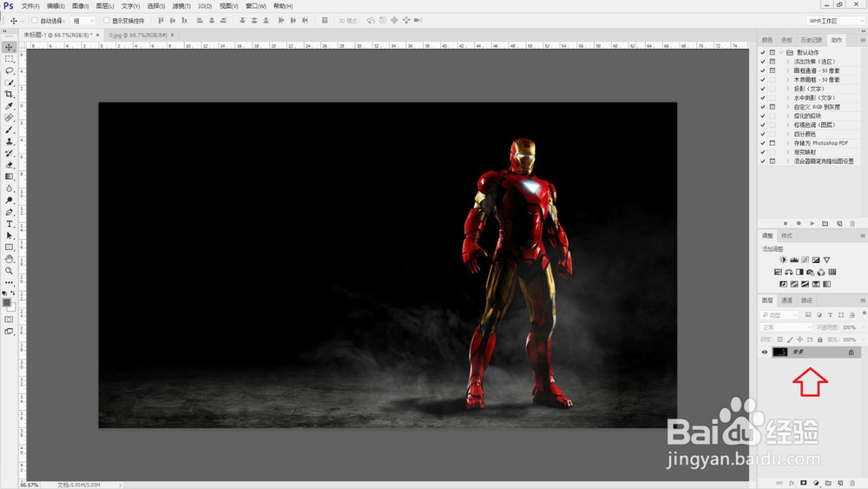Close the 未标题-1 document tab
Image resolution: width=868 pixels, height=489 pixels.
pyautogui.click(x=98, y=35)
